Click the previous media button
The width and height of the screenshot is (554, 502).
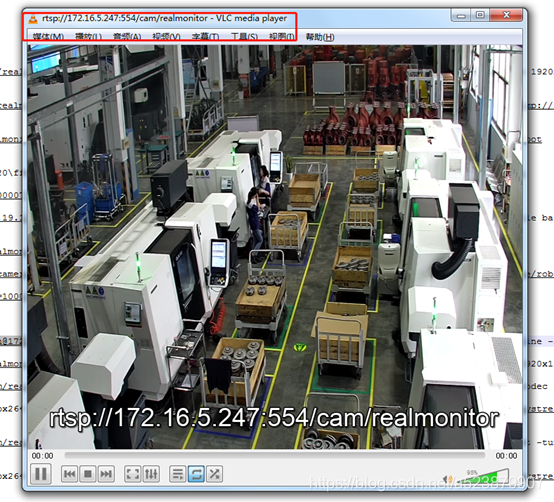point(70,474)
